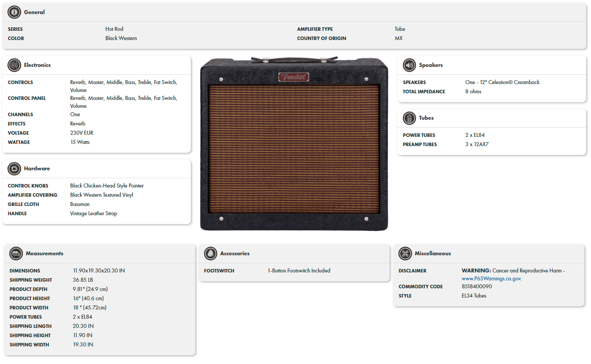
Task: Click the Vintage Leather Strap handle value
Action: [93, 213]
